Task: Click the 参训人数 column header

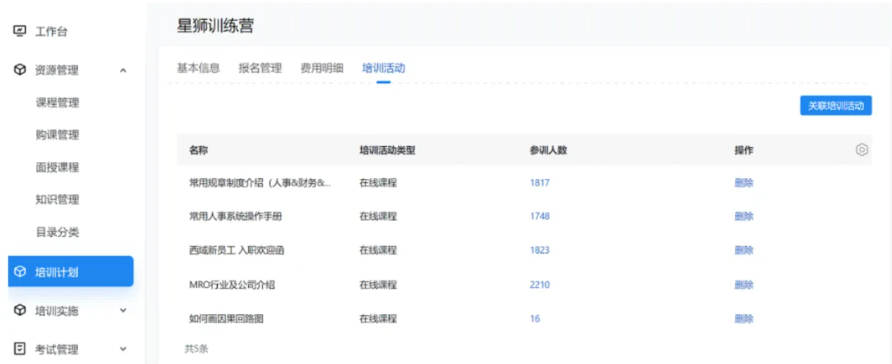Action: [x=548, y=151]
